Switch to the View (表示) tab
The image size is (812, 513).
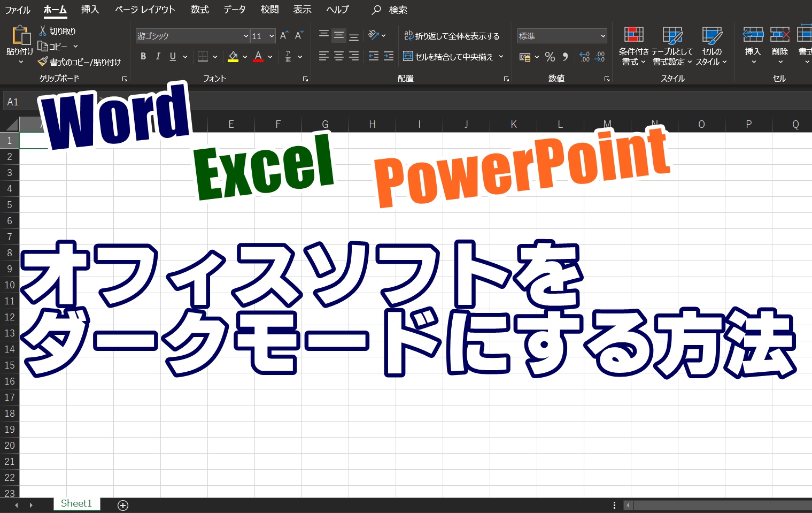click(x=302, y=10)
